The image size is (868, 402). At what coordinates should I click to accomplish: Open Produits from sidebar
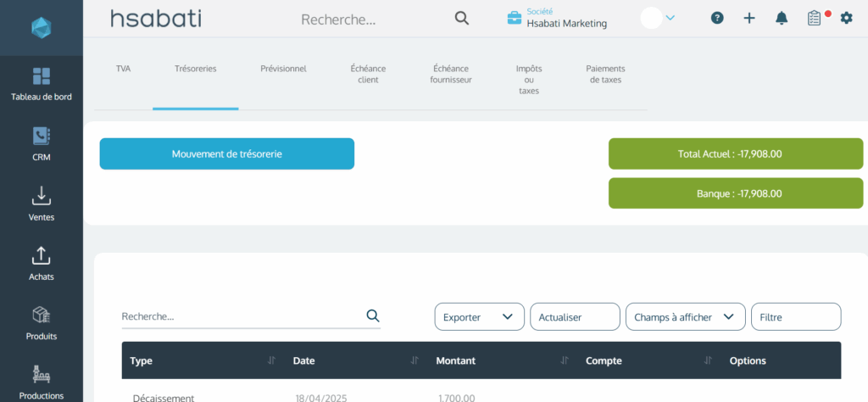(41, 322)
